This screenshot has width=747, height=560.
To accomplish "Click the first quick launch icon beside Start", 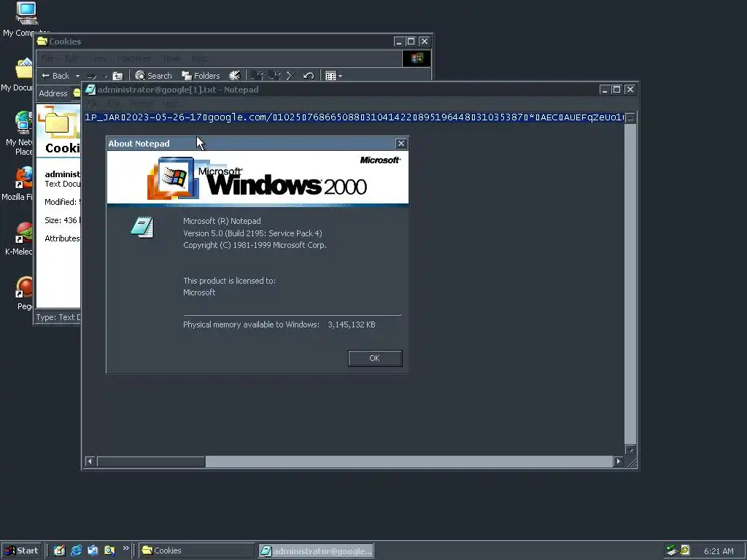I will coord(59,551).
